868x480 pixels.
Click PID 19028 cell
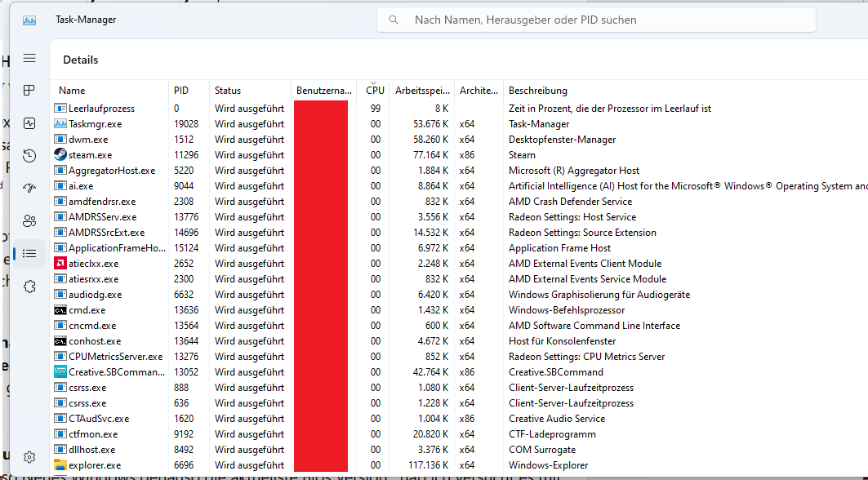tap(186, 124)
